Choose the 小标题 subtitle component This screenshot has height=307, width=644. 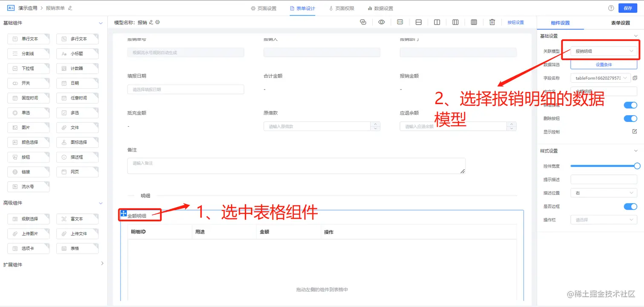tap(78, 54)
